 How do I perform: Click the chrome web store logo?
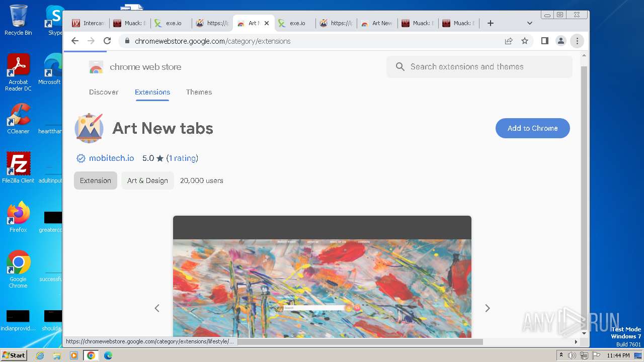pos(135,67)
